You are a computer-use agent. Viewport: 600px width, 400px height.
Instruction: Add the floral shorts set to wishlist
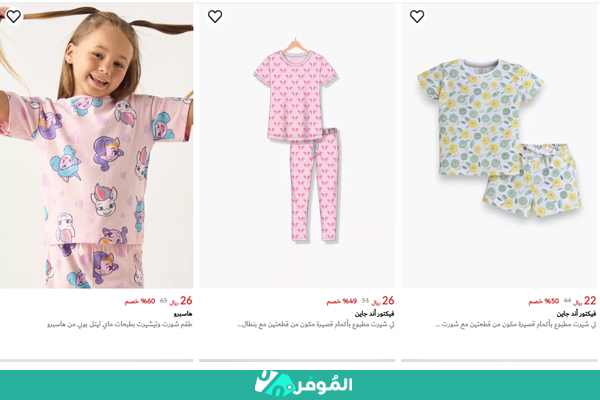tap(417, 16)
